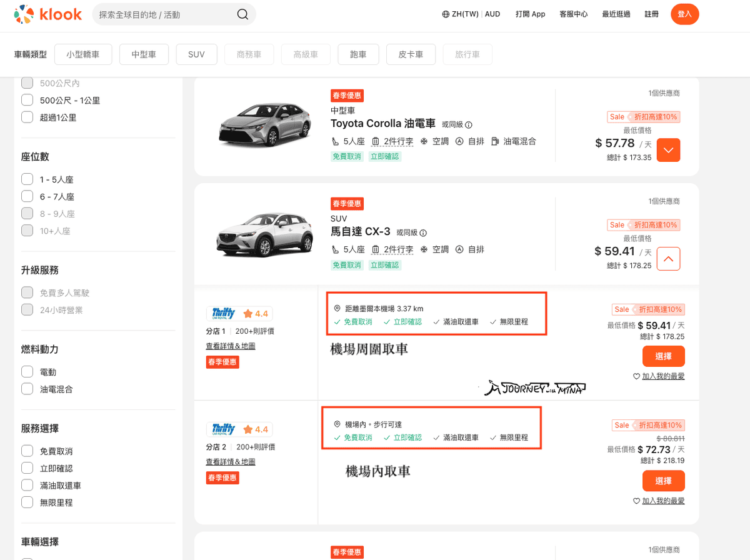The image size is (750, 560).
Task: Click the search magnifier icon
Action: click(x=242, y=14)
